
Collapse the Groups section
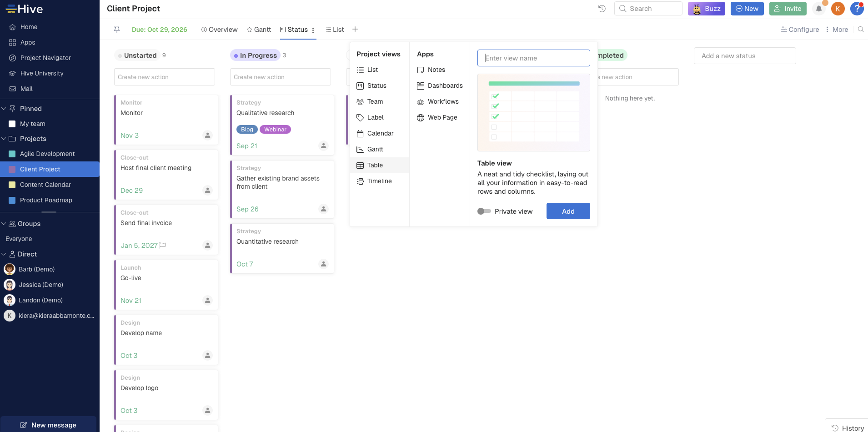pyautogui.click(x=4, y=224)
